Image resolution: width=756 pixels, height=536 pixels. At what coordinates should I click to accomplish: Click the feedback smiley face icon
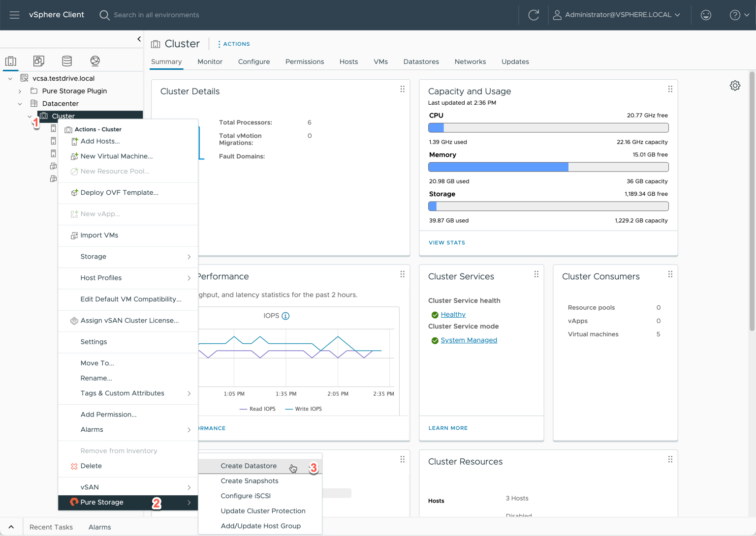click(706, 15)
